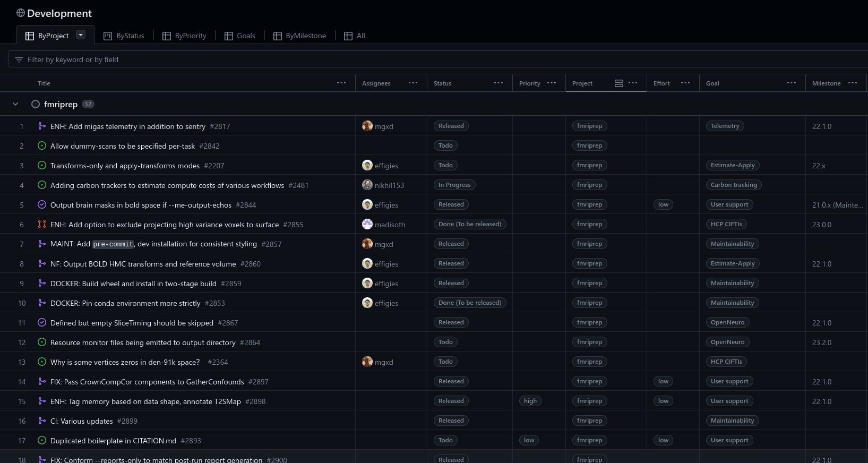This screenshot has width=868, height=463.
Task: Open Milestone column options menu
Action: [853, 83]
